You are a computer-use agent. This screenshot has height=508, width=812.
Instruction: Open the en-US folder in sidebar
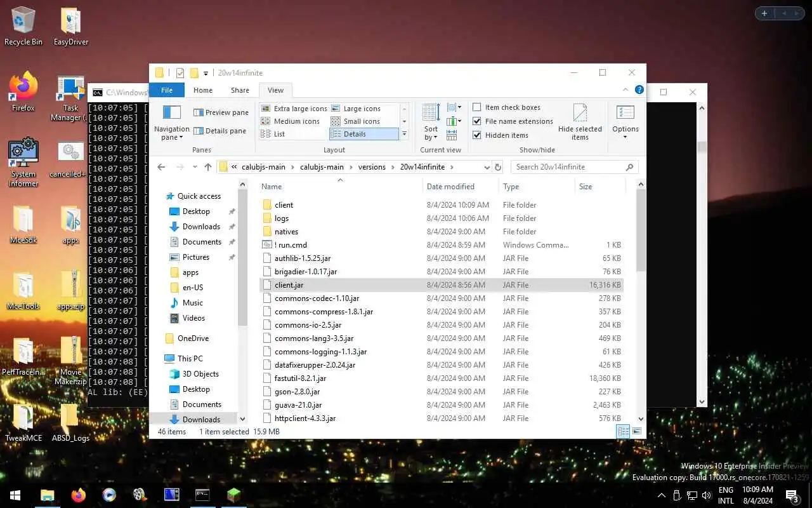point(192,288)
